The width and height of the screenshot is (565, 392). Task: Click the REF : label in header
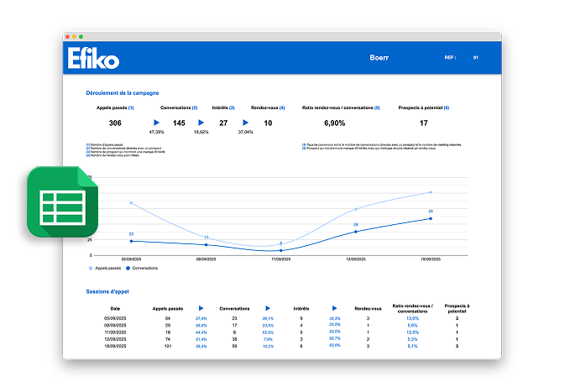coord(449,58)
